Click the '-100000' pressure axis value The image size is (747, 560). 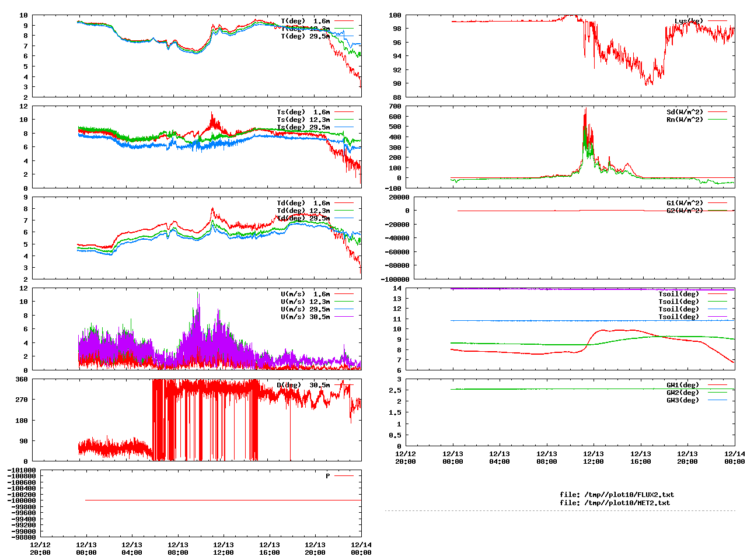click(x=22, y=501)
